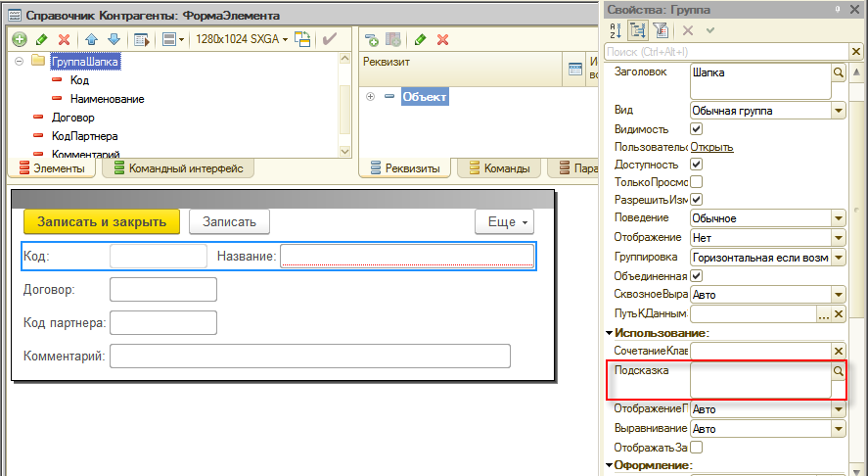
Task: Clear the ПутьКДанным field with X
Action: 838,314
